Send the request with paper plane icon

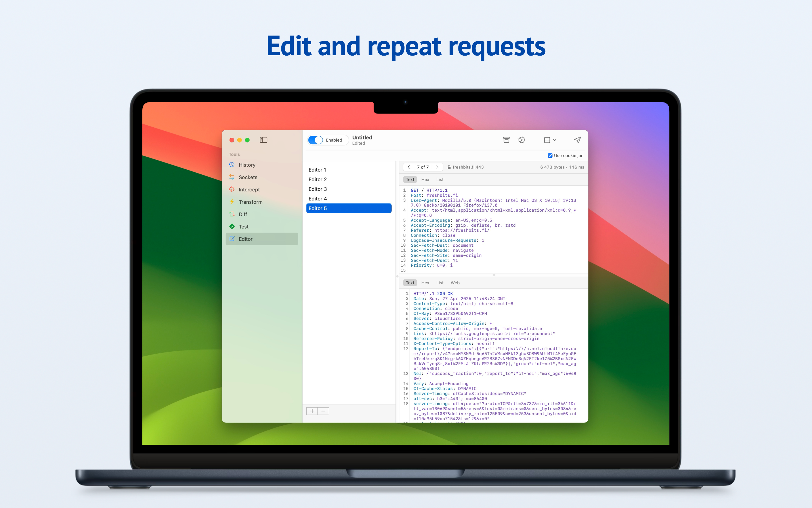(577, 140)
